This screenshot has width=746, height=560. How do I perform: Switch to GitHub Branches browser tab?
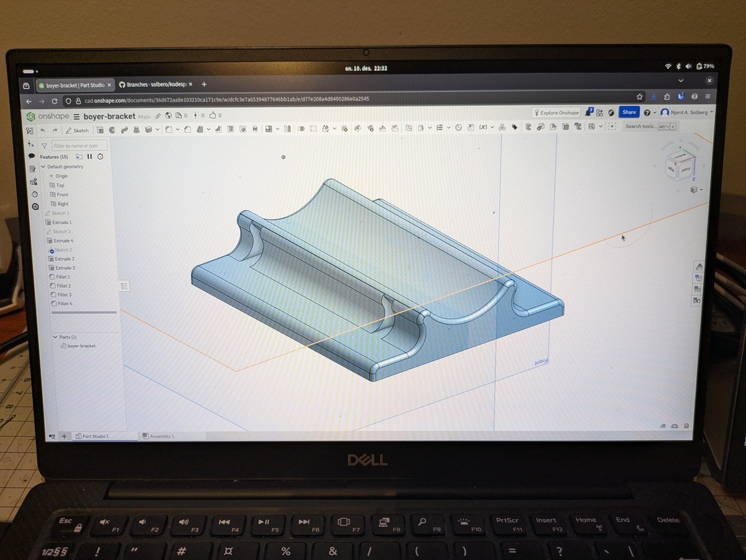coord(156,85)
